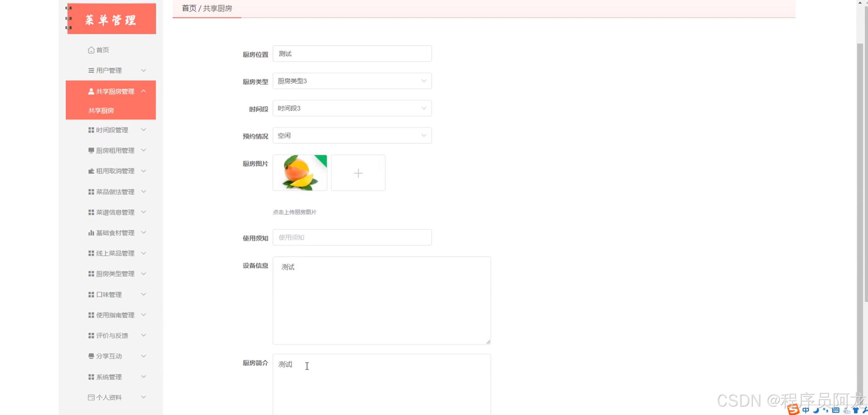Click the uploaded mango kitchen thumbnail
Viewport: 868px width, 415px height.
[x=300, y=173]
